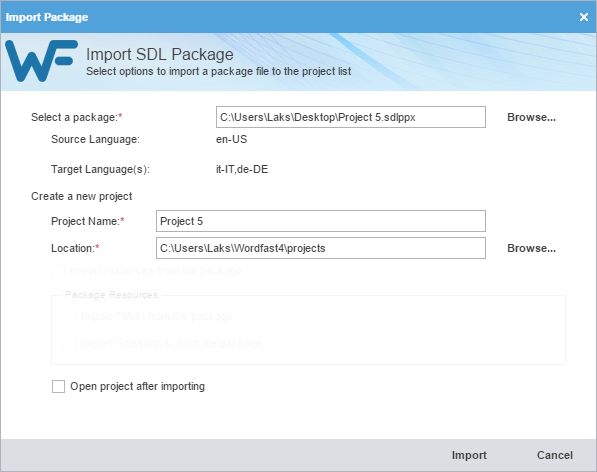Browse for a package file
Image resolution: width=597 pixels, height=472 pixels.
[x=532, y=117]
